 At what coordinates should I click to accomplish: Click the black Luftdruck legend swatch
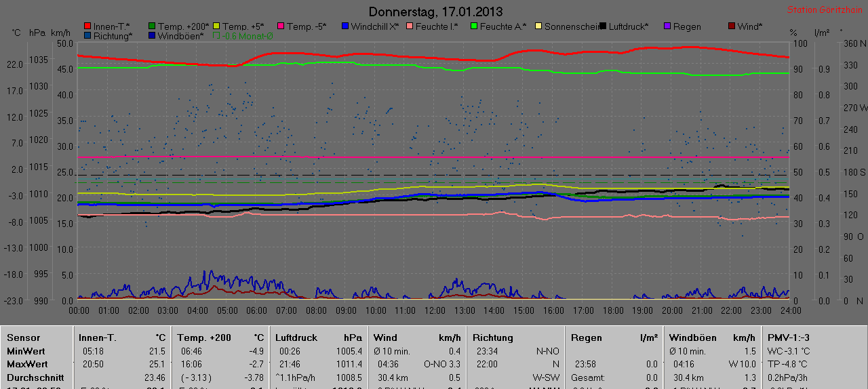[x=602, y=26]
